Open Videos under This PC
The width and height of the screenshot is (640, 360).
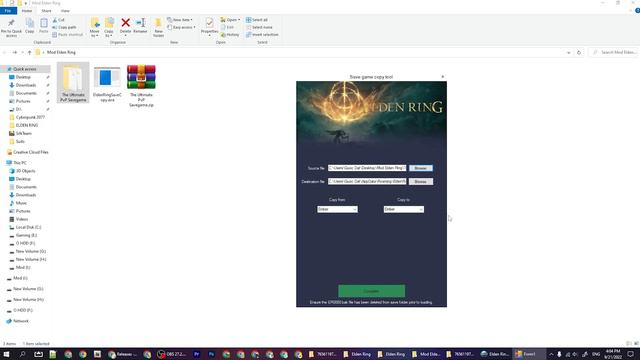[22, 219]
